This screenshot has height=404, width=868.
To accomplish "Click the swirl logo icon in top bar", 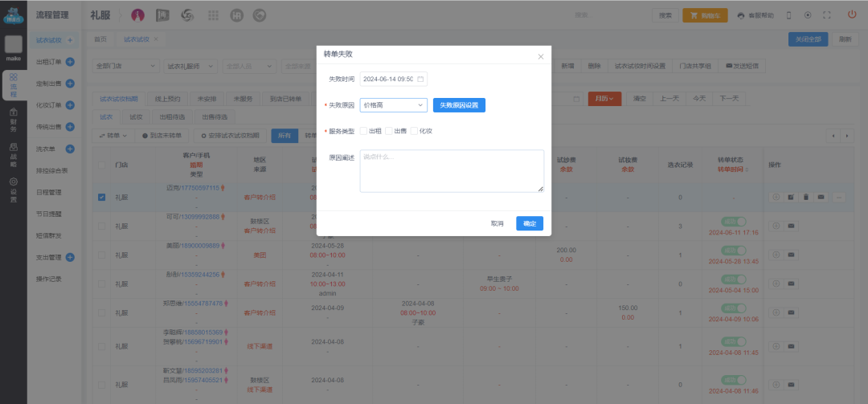I will 187,15.
